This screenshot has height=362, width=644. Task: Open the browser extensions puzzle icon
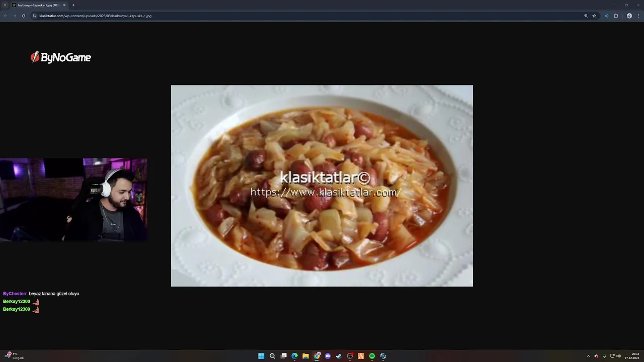click(616, 16)
